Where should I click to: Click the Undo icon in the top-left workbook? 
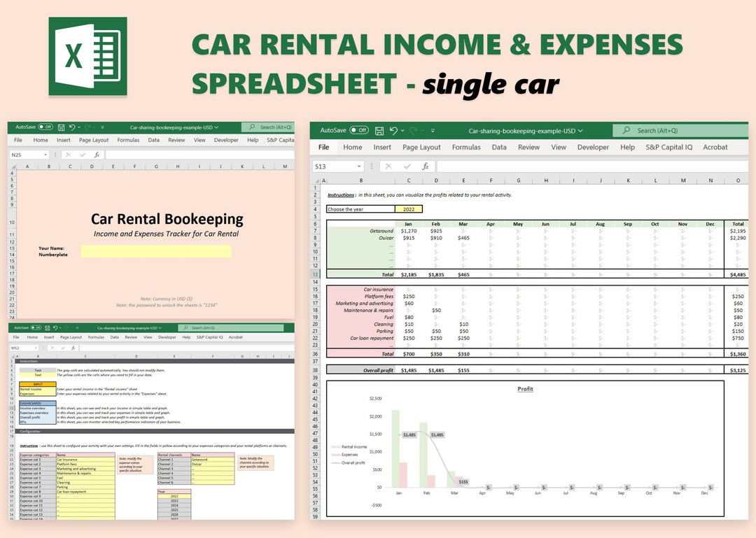coord(73,126)
